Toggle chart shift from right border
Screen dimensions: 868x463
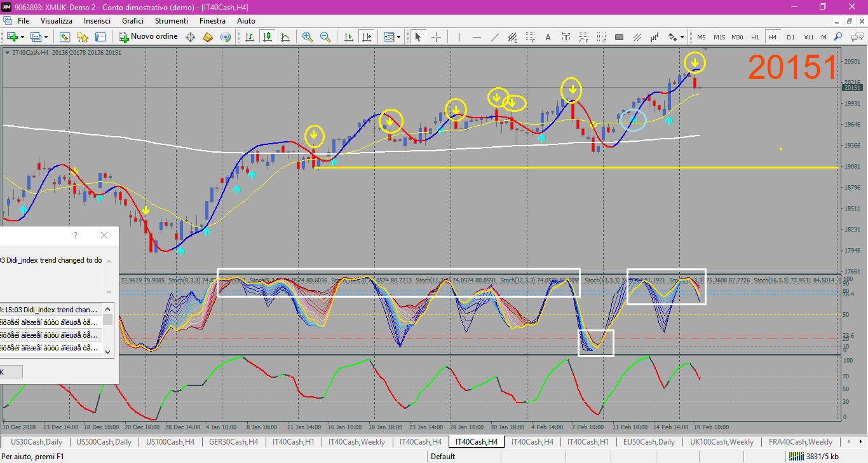(x=367, y=37)
